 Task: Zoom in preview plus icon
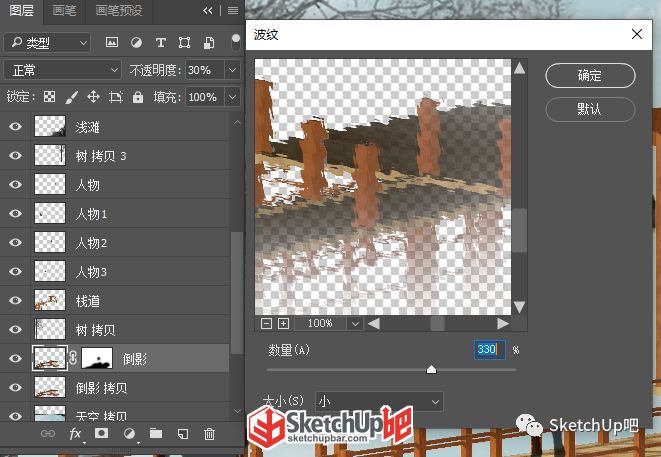[283, 323]
